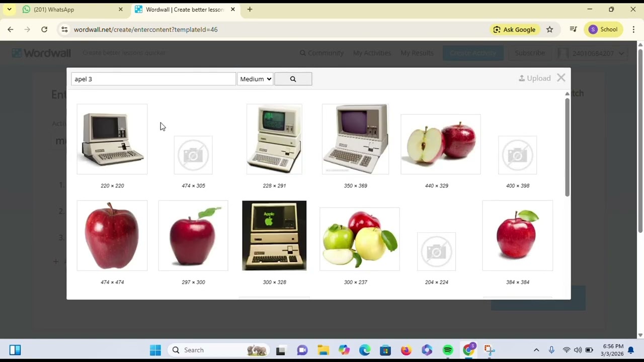Open the notification bell icon
Viewport: 644px width, 362px height.
point(631,350)
